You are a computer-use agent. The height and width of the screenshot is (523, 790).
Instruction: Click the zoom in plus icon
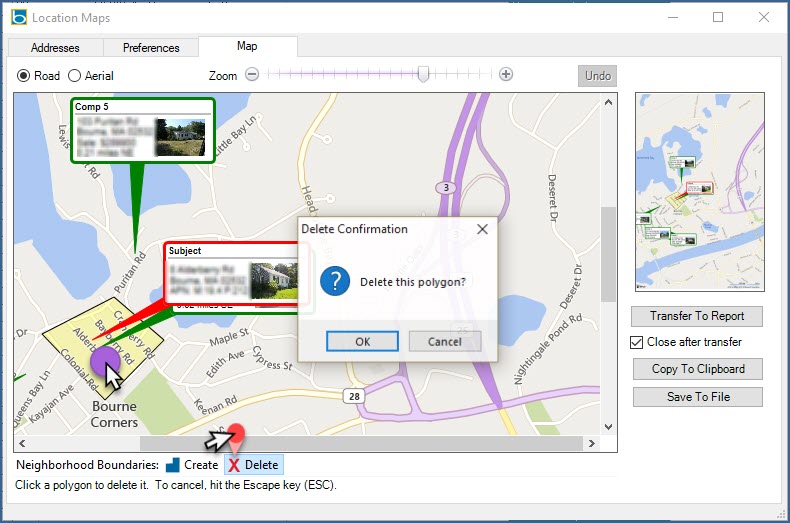pos(506,75)
